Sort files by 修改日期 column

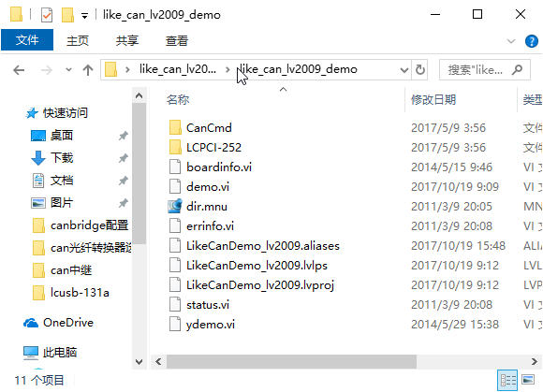pyautogui.click(x=433, y=100)
